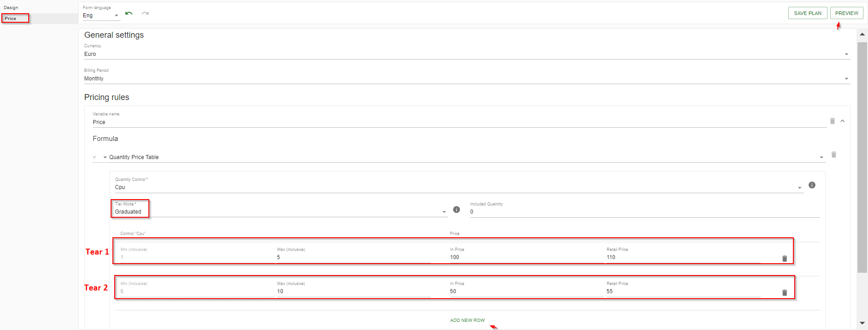Collapse the Price rule panel

[x=843, y=121]
